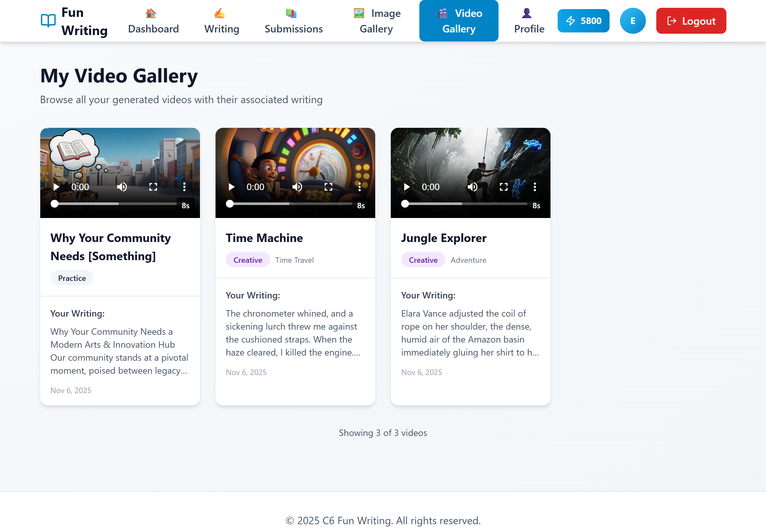Fullscreen the Time Machine video
This screenshot has height=532, width=766.
coord(328,187)
